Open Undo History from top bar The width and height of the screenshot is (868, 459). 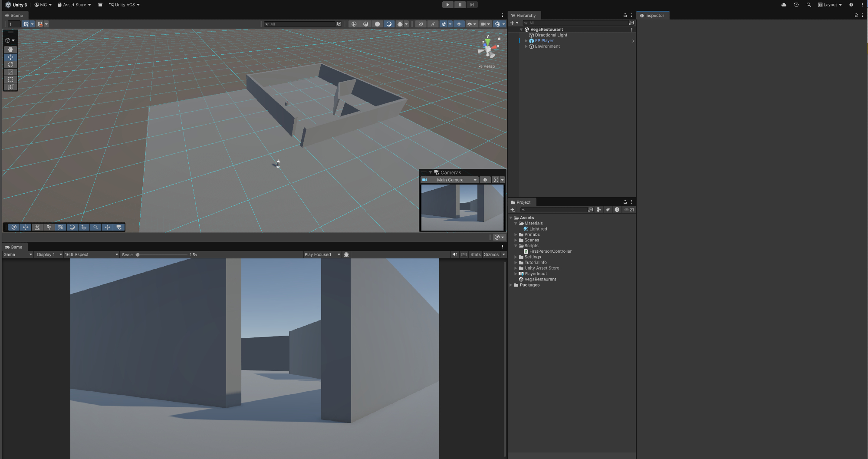click(796, 5)
